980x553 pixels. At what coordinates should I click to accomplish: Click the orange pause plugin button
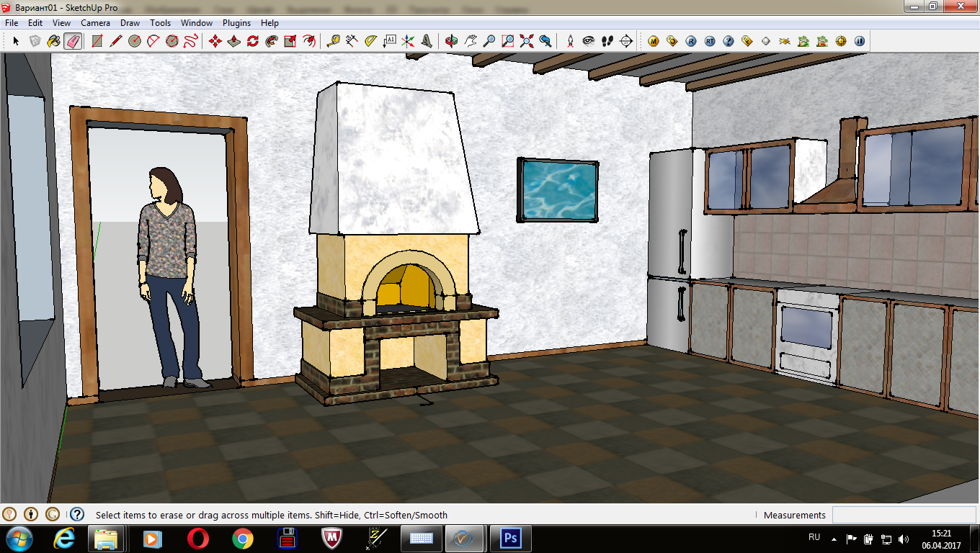click(859, 41)
